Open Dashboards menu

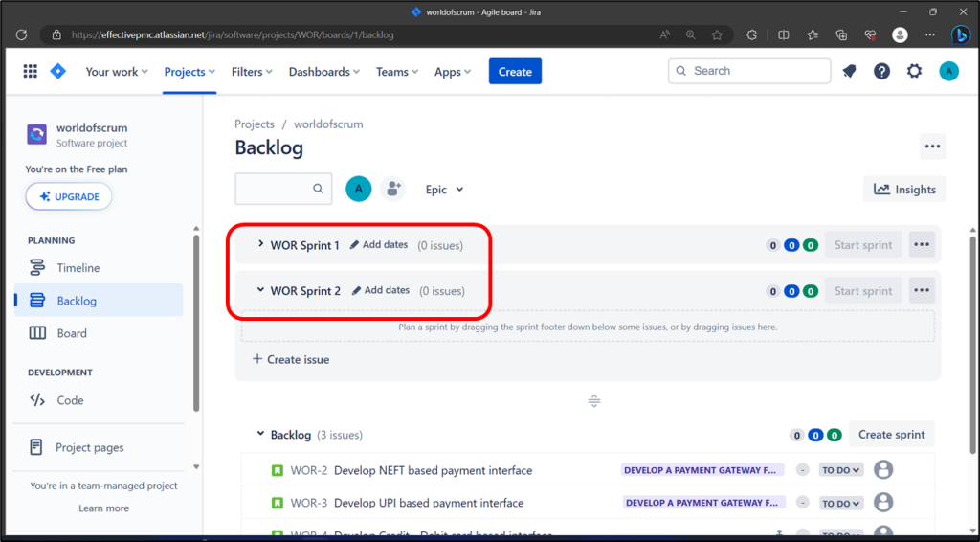tap(324, 72)
